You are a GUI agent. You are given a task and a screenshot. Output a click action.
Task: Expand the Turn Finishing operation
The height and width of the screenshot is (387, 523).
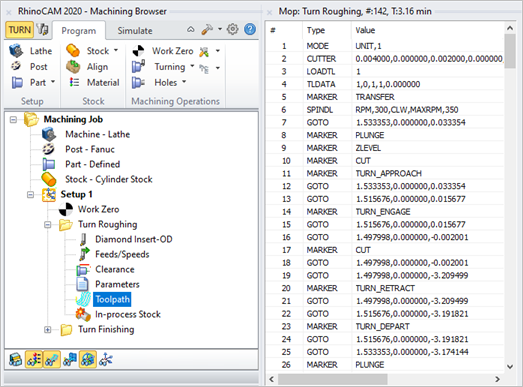pyautogui.click(x=48, y=330)
